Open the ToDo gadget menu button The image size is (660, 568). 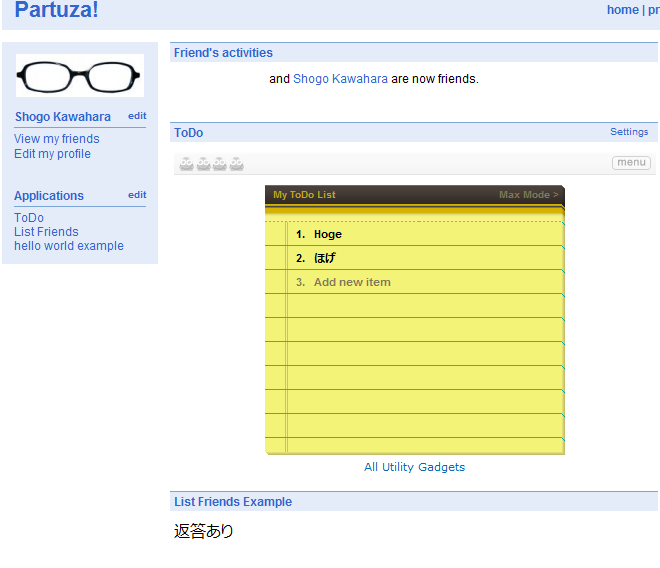(x=631, y=163)
